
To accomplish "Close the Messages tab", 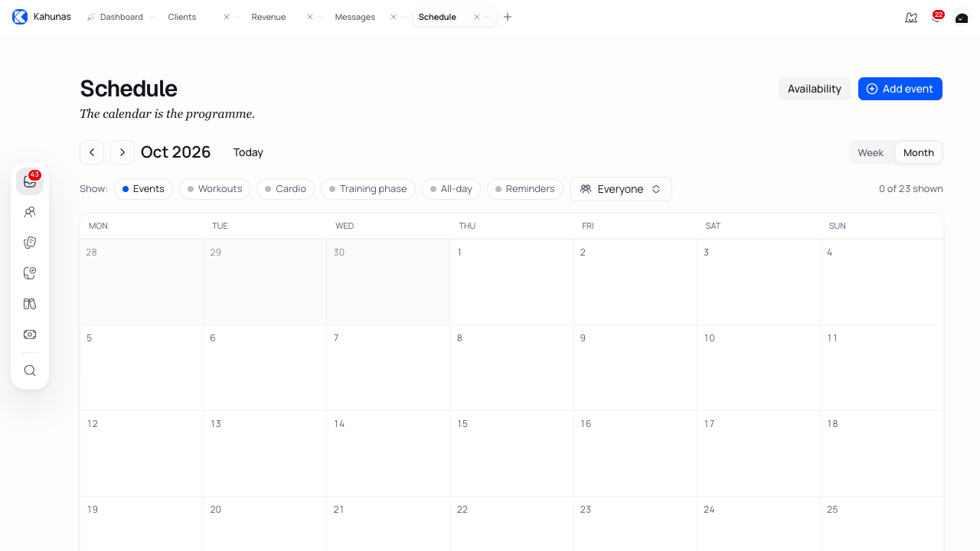I will tap(394, 17).
